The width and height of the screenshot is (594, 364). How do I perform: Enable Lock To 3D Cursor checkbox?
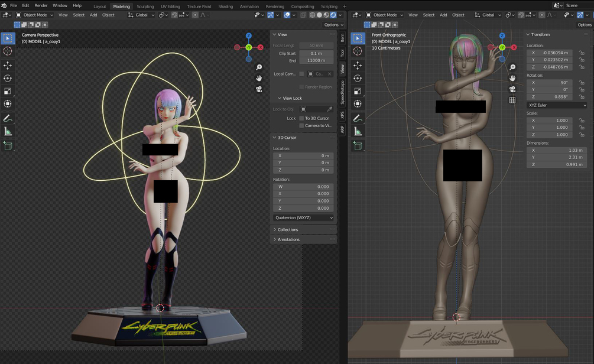pos(301,118)
